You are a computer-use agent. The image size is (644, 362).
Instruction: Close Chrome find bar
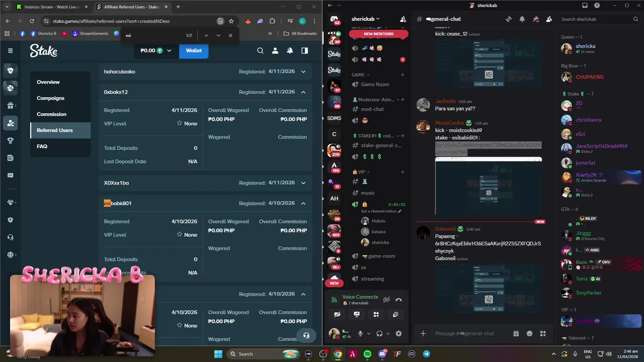click(x=230, y=35)
